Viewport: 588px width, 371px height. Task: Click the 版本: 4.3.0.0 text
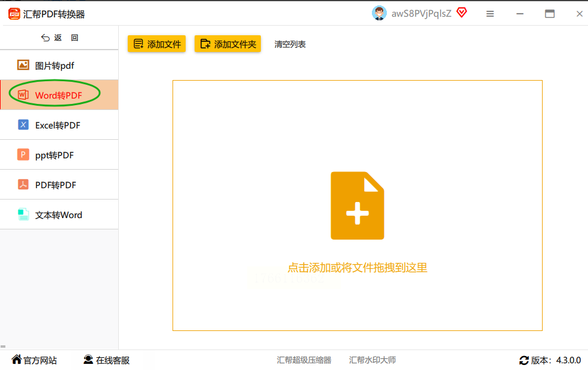click(556, 360)
